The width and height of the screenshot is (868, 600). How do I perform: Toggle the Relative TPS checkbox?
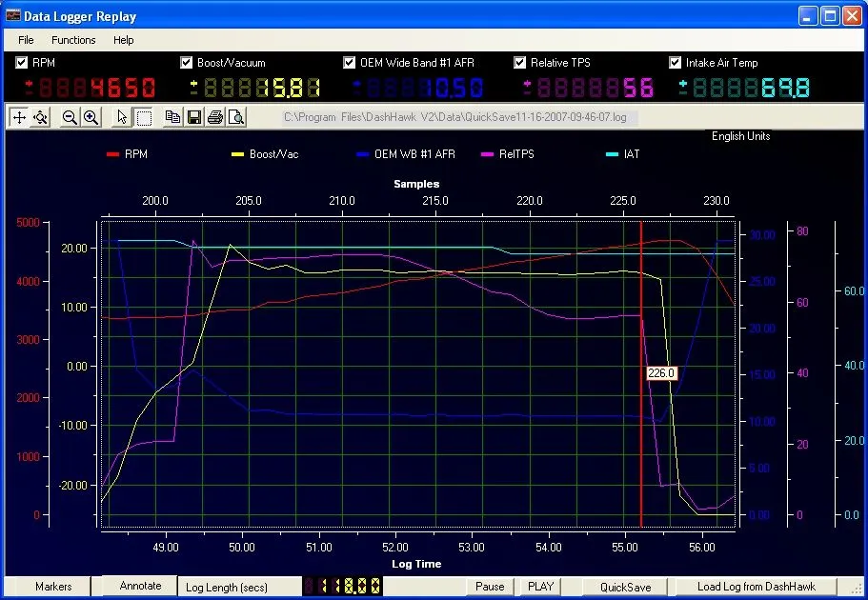[x=520, y=63]
